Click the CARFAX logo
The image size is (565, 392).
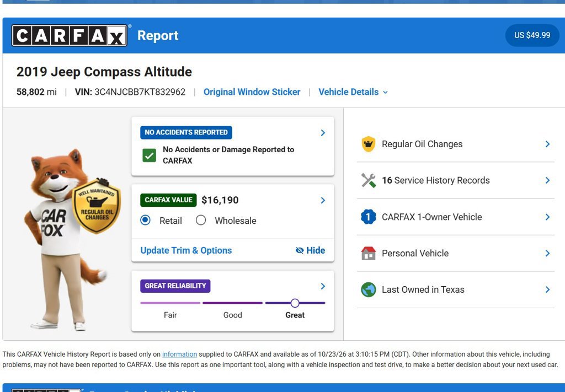(69, 35)
